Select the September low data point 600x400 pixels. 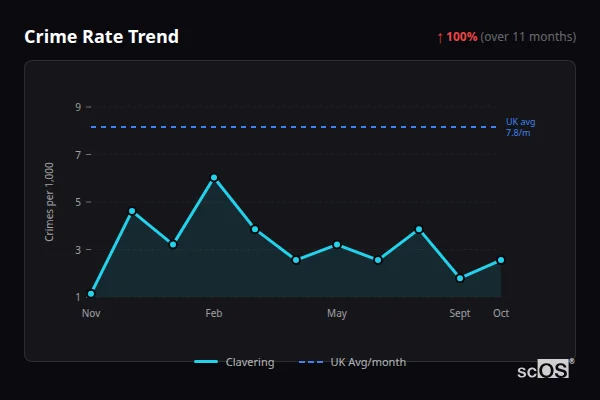tap(460, 278)
